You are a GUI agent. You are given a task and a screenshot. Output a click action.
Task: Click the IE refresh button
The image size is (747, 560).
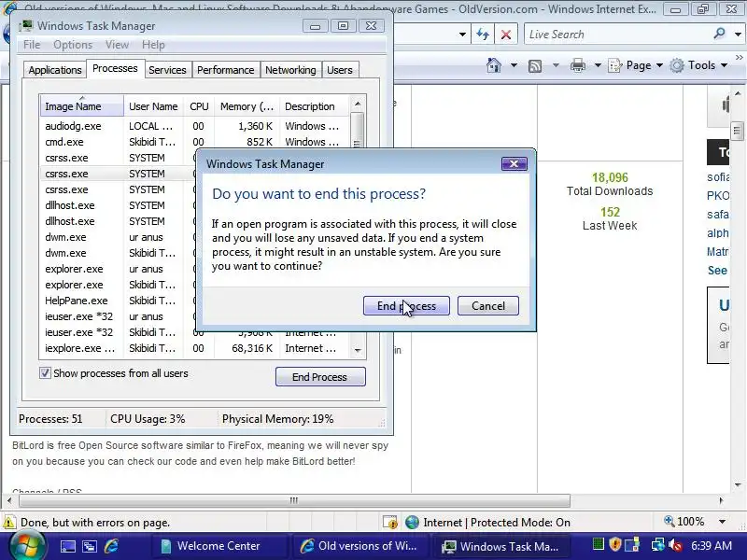coord(483,35)
